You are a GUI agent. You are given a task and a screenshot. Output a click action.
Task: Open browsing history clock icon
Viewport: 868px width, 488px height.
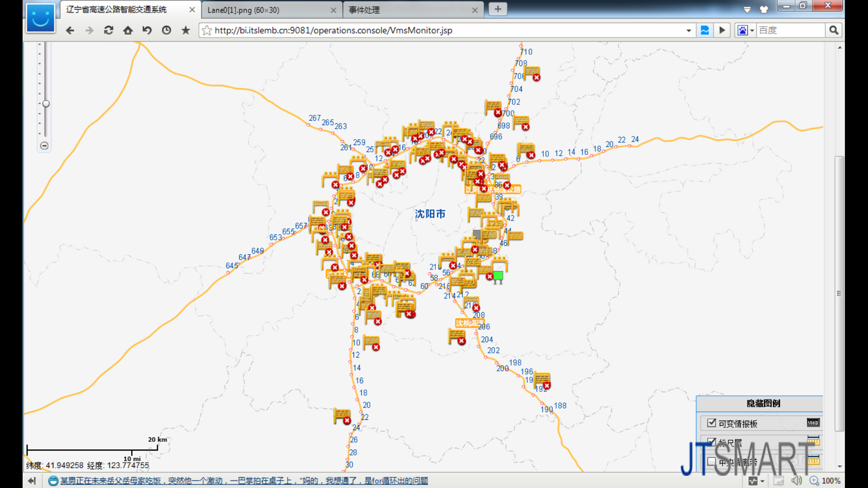[x=166, y=30]
